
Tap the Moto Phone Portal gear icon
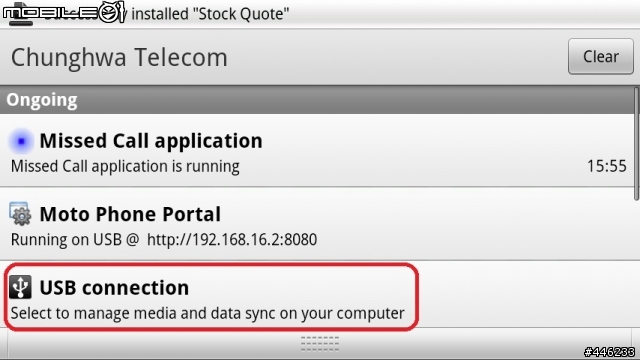pos(20,213)
